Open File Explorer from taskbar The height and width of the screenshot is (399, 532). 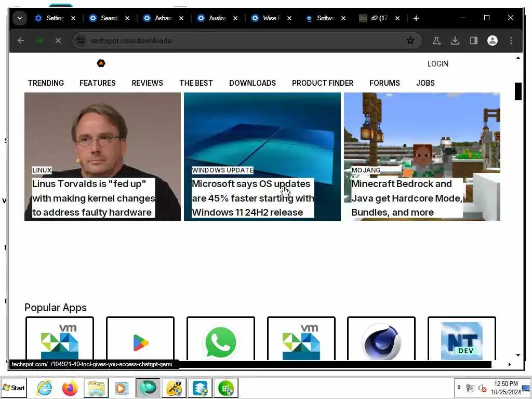96,388
